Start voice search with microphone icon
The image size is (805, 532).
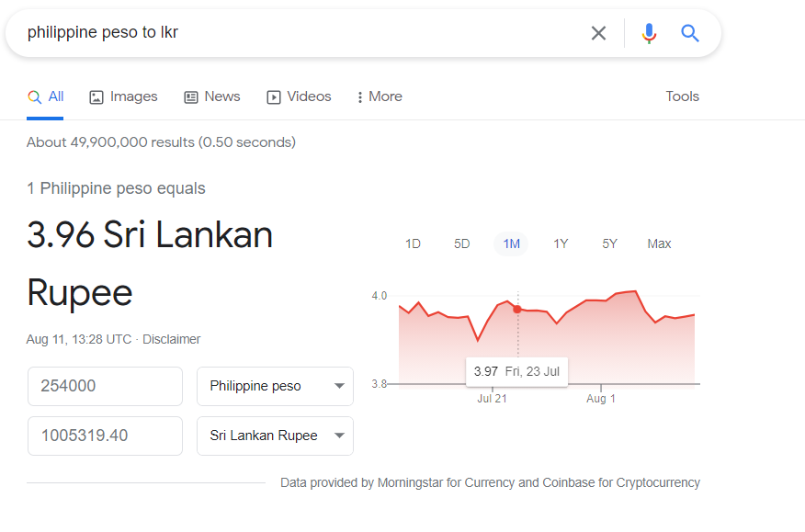coord(649,33)
